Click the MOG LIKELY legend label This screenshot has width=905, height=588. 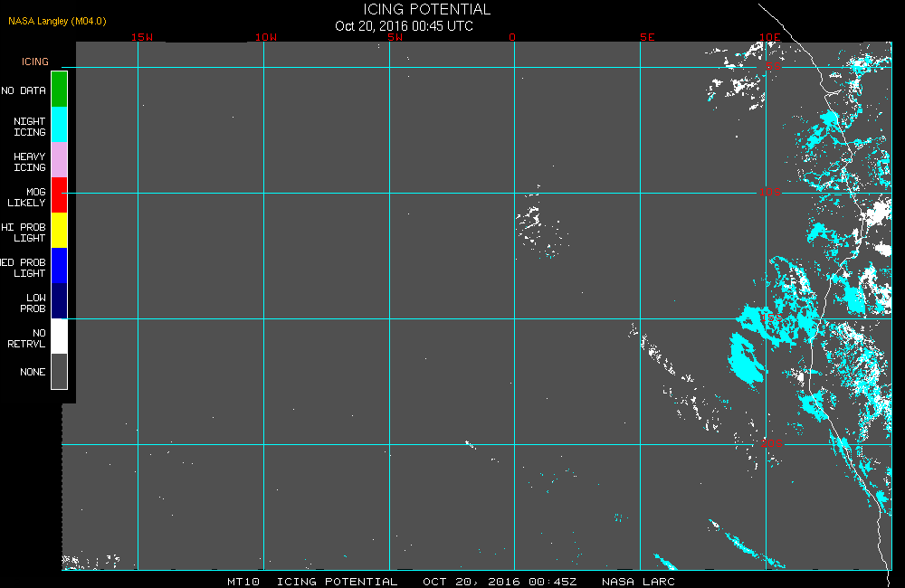(x=26, y=197)
